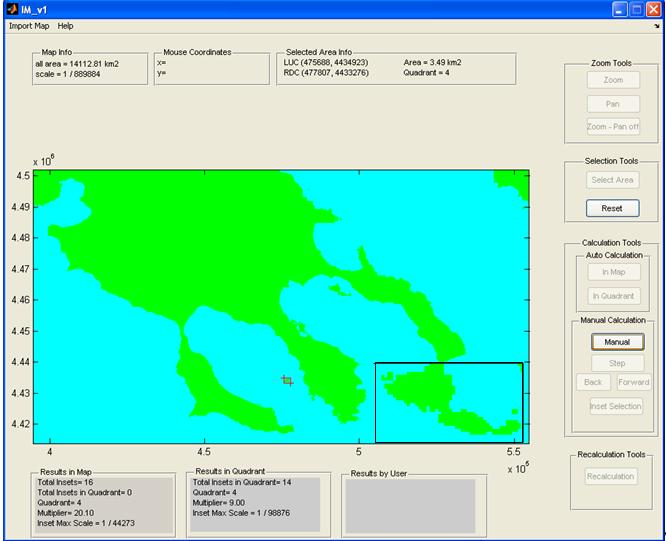Open the Import Map menu
Screen dimensions: 666x541
click(x=29, y=26)
